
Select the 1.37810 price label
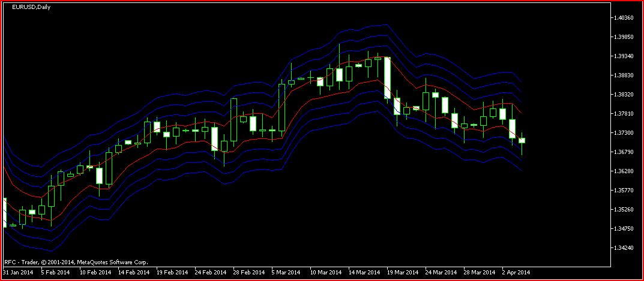tap(624, 114)
